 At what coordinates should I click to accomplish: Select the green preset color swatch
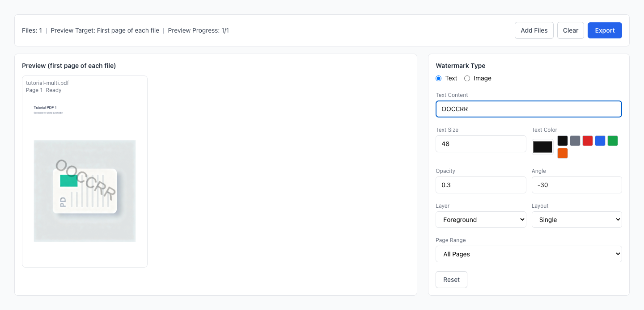[x=613, y=141]
